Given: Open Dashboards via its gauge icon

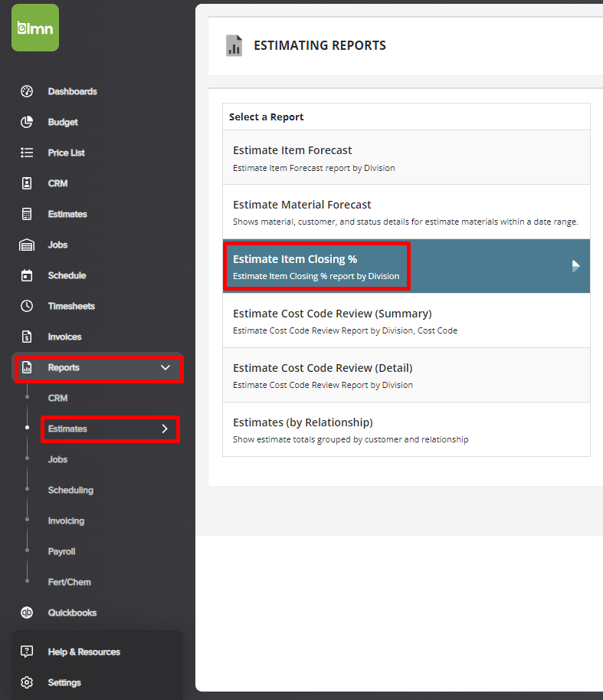Looking at the screenshot, I should pyautogui.click(x=27, y=91).
